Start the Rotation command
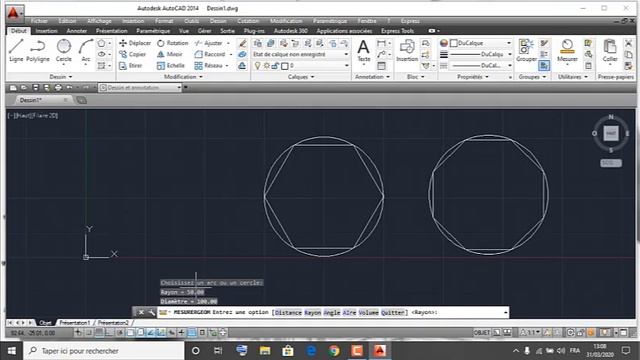The height and width of the screenshot is (360, 640). point(172,43)
